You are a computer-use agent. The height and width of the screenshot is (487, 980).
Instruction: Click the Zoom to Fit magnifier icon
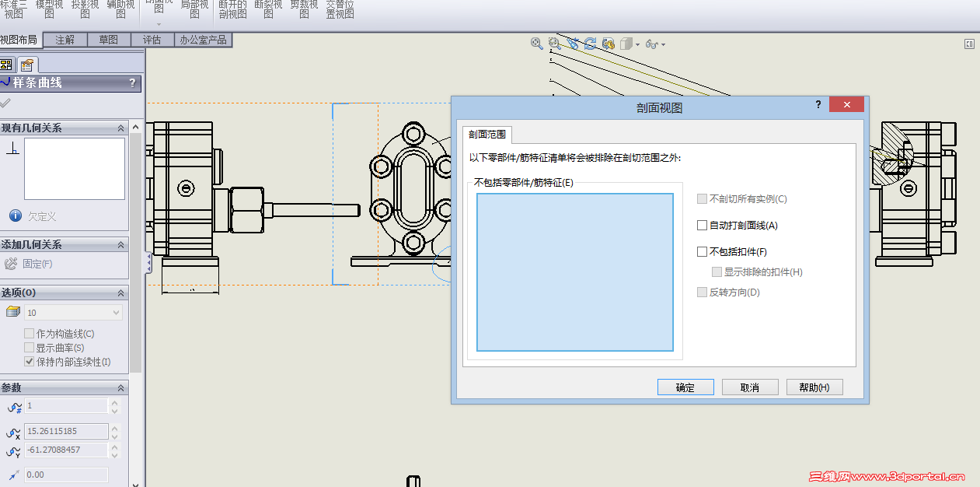click(x=536, y=44)
